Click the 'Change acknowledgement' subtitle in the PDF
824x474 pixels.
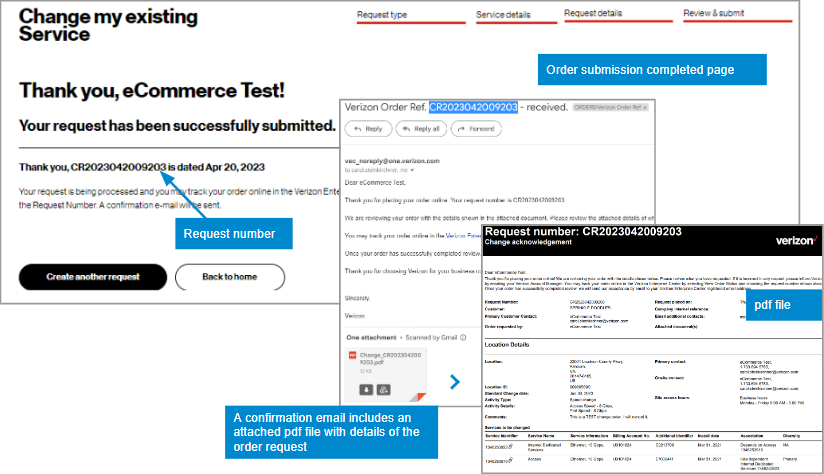[528, 242]
